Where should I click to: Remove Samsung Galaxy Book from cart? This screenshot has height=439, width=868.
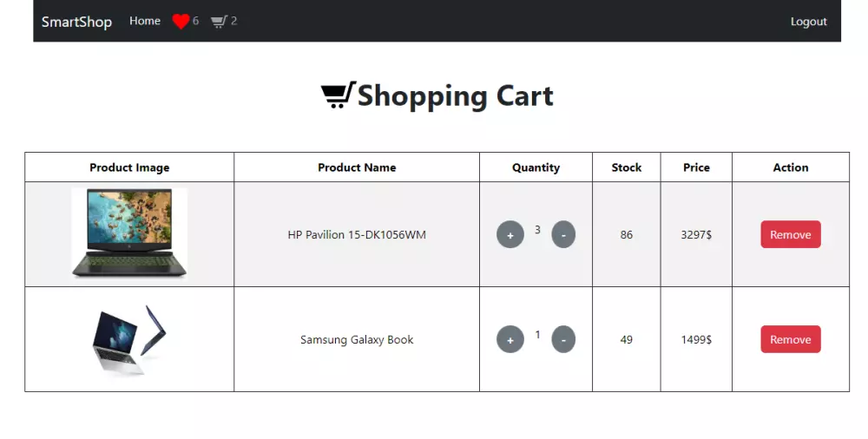[790, 340]
